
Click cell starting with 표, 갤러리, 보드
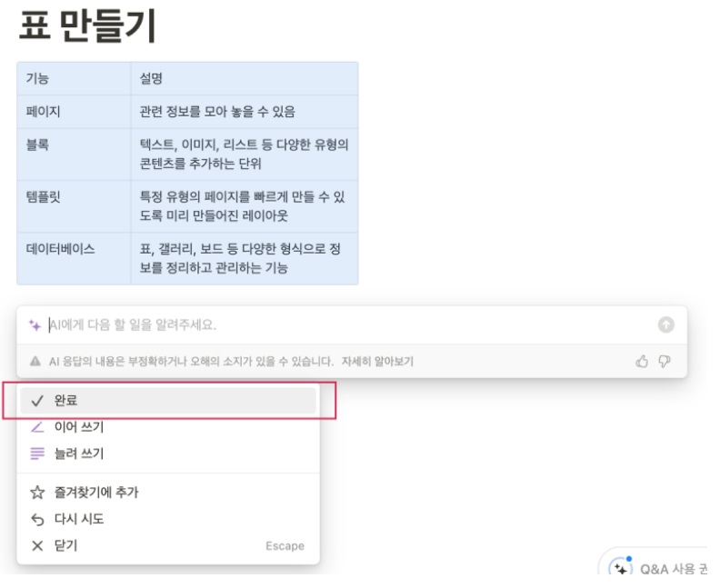click(245, 258)
